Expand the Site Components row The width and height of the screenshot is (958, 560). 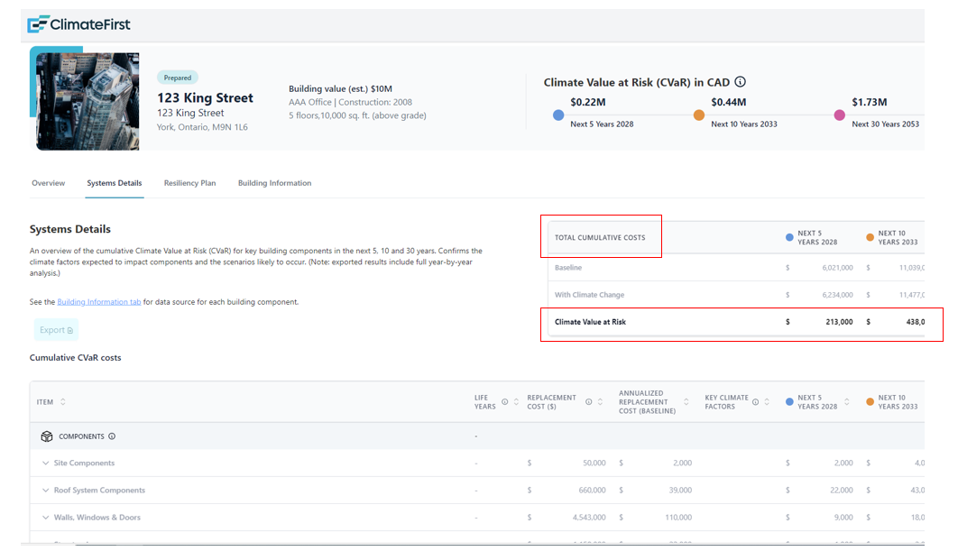(45, 464)
